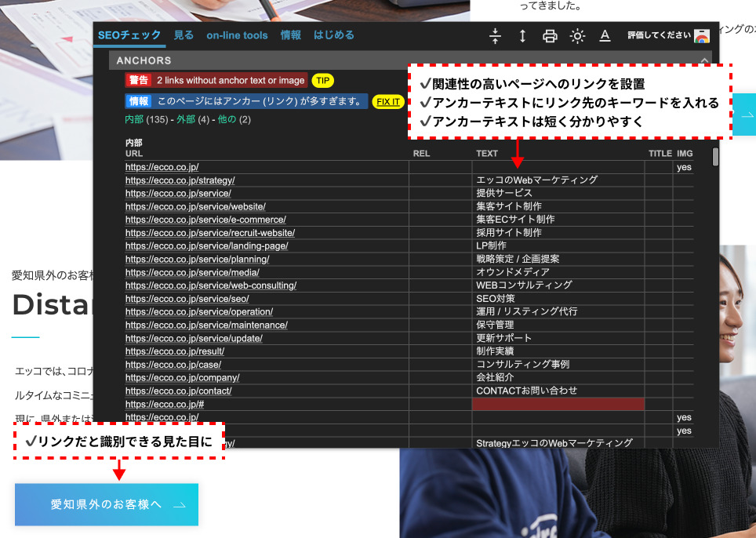Viewport: 756px width, 538px height.
Task: Click the vertical expand arrows icon
Action: tap(522, 36)
